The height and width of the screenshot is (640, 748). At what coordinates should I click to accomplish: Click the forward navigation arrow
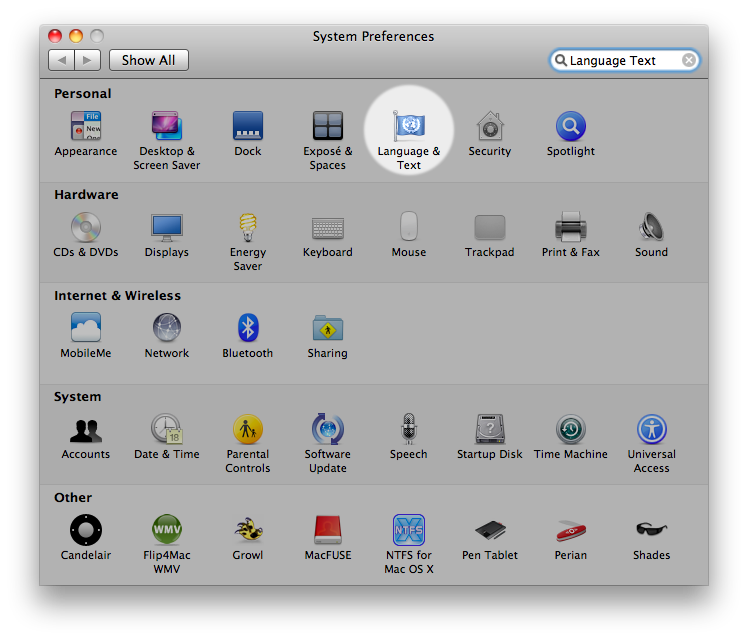pos(87,60)
